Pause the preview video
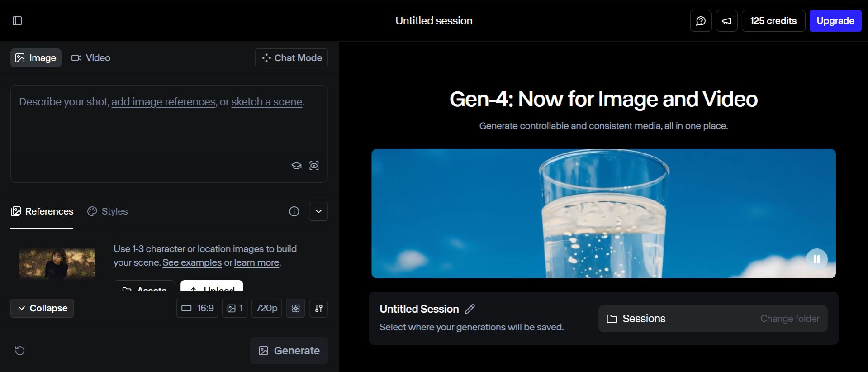The width and height of the screenshot is (868, 372). (816, 259)
